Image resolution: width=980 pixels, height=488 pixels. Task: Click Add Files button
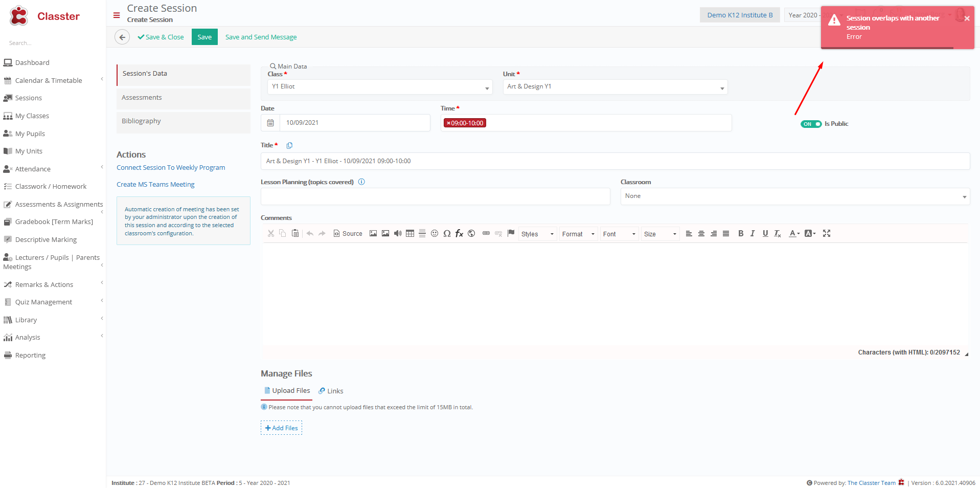click(x=281, y=428)
